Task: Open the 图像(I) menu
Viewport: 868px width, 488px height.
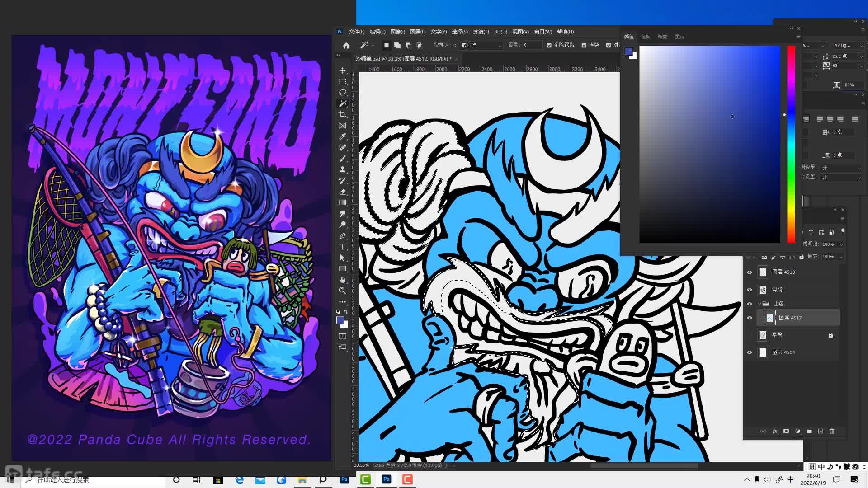Action: (x=397, y=32)
